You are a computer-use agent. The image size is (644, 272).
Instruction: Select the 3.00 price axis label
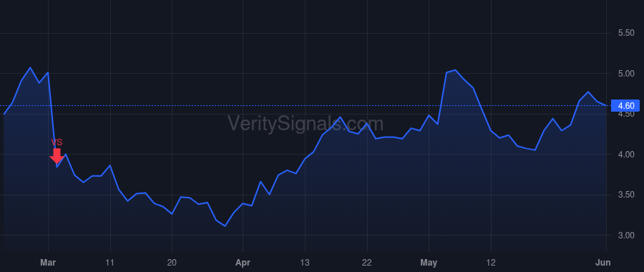(626, 235)
